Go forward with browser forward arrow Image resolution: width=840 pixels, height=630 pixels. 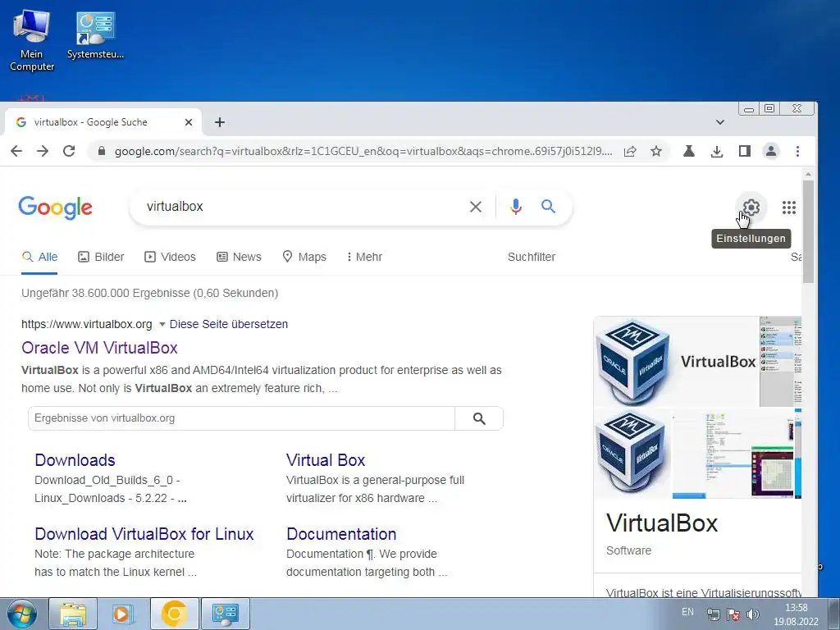pos(43,151)
